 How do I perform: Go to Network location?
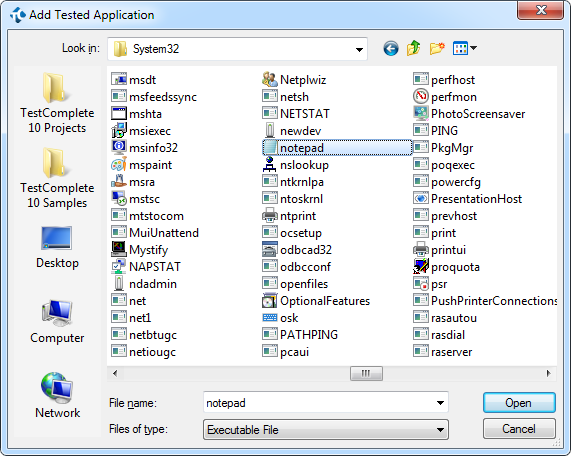click(x=57, y=396)
